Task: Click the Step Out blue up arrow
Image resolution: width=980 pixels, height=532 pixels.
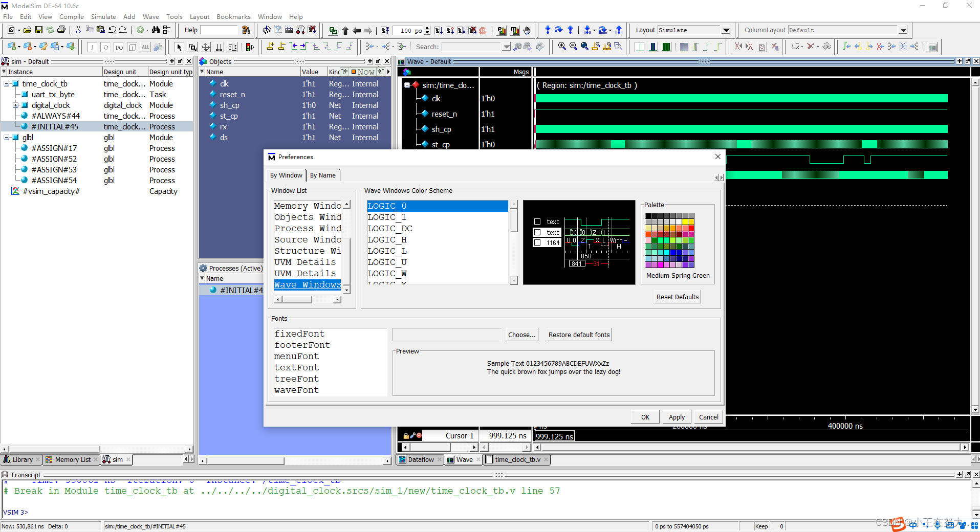Action: (x=570, y=30)
